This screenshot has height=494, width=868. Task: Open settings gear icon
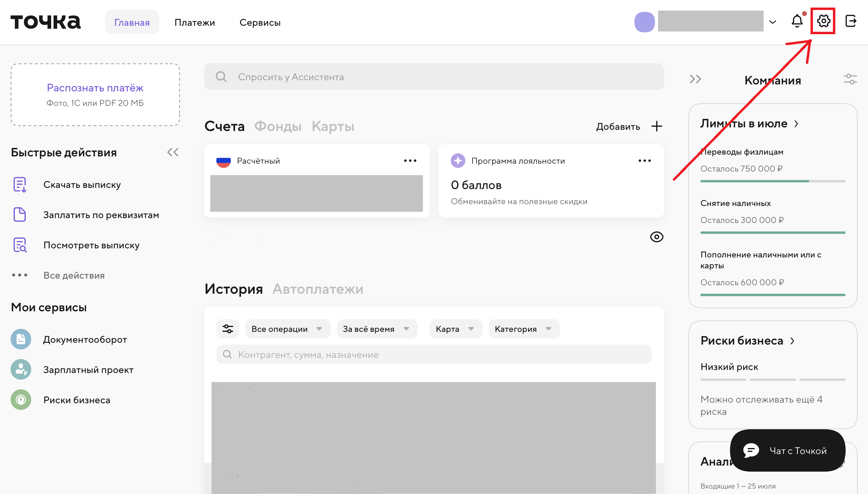(x=823, y=21)
